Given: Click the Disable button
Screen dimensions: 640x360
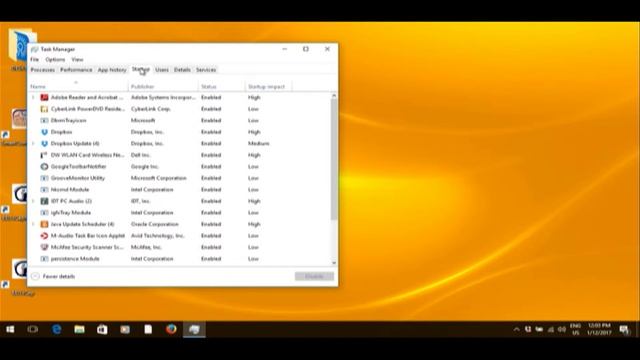Looking at the screenshot, I should tap(314, 276).
